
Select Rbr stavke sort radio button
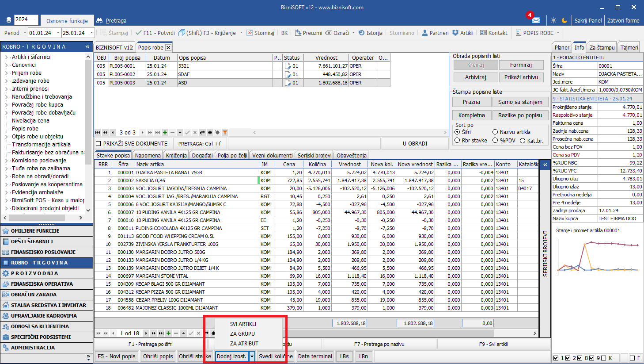[457, 141]
